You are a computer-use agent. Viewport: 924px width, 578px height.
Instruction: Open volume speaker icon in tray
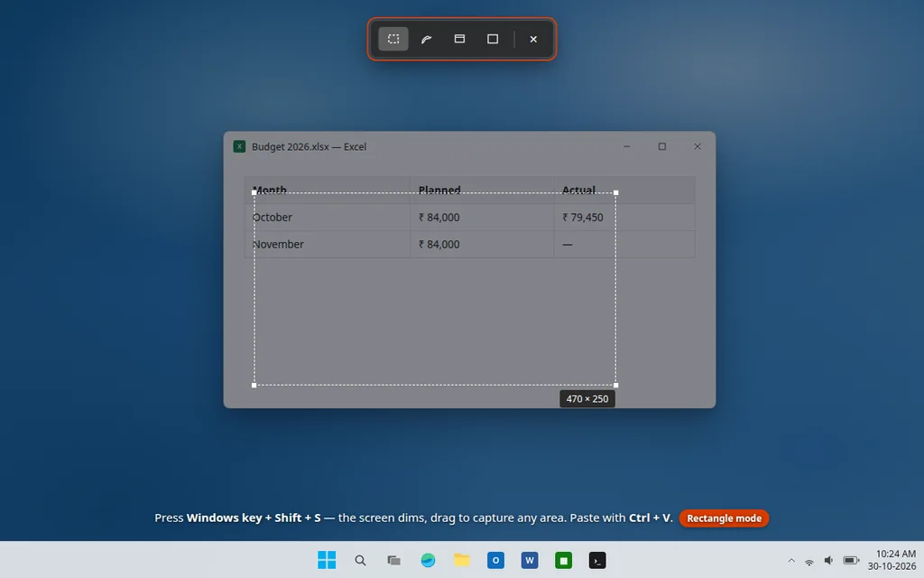pyautogui.click(x=828, y=560)
